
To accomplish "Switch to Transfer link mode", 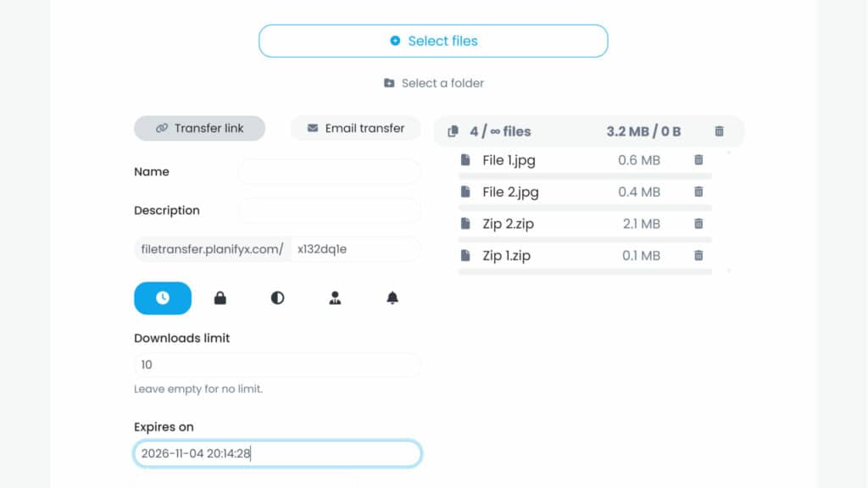I will point(200,129).
